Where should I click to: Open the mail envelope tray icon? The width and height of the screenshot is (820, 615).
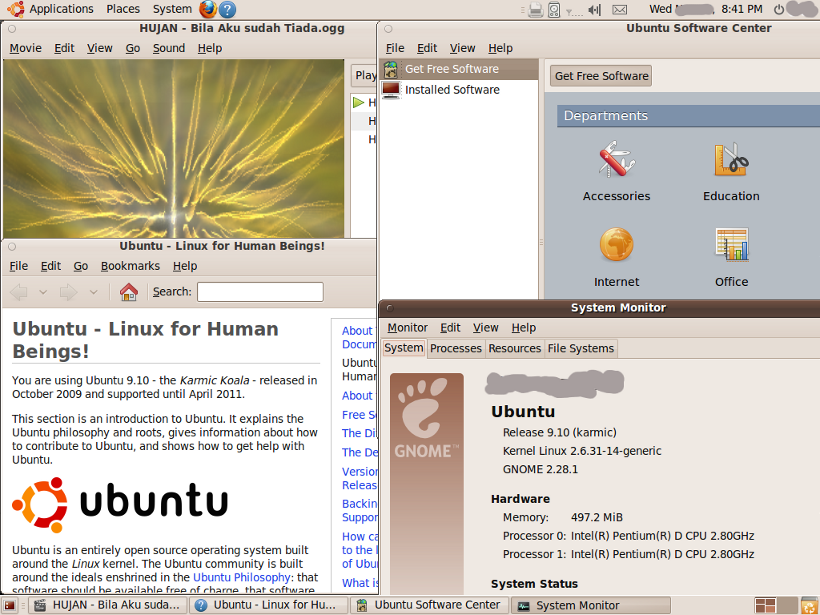tap(620, 9)
